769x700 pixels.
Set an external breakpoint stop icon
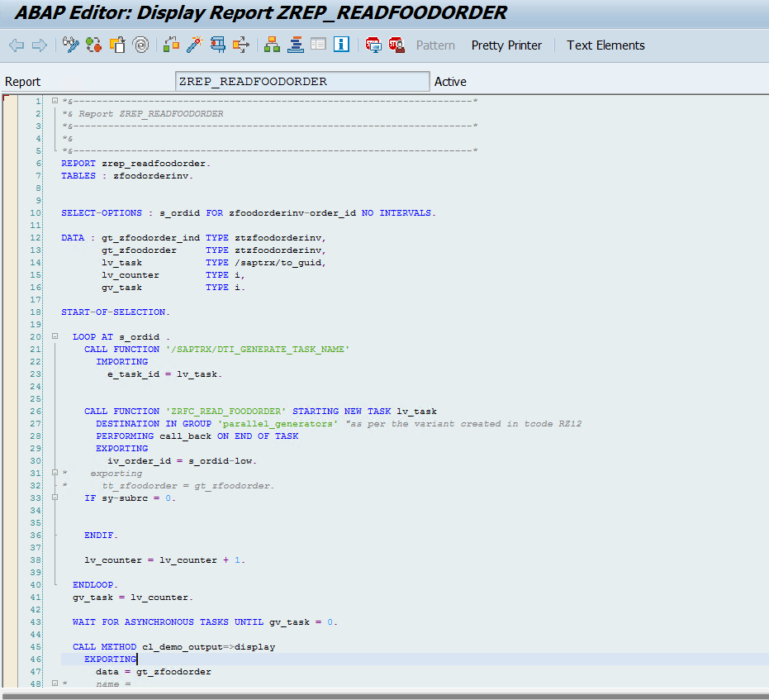pyautogui.click(x=396, y=45)
